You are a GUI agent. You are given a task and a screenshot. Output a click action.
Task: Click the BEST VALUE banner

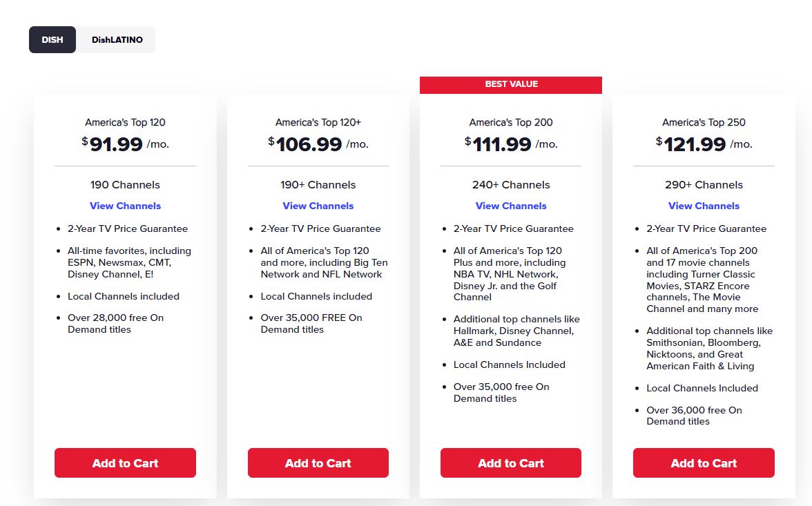click(511, 84)
